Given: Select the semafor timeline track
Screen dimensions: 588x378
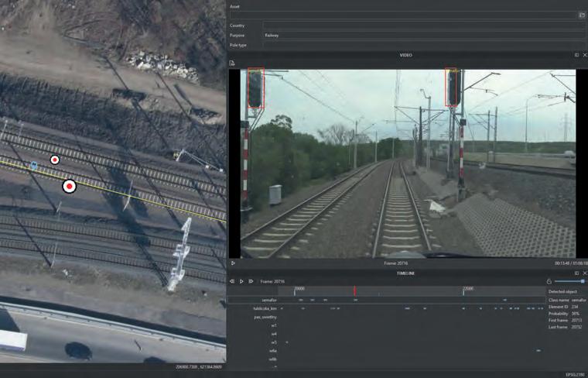Looking at the screenshot, I should click(x=268, y=300).
